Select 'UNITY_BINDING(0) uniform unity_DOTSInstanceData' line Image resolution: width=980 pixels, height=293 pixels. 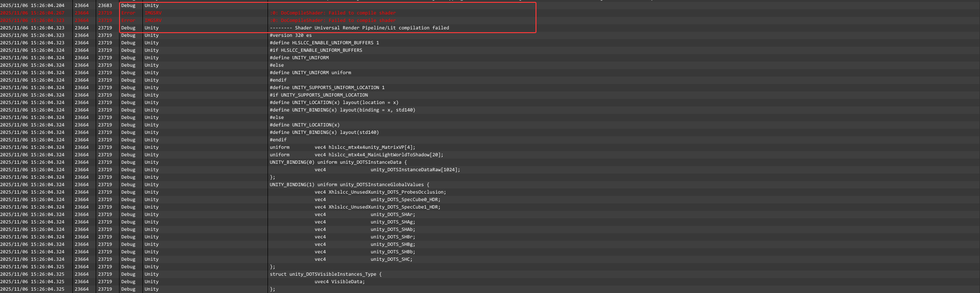pyautogui.click(x=338, y=162)
